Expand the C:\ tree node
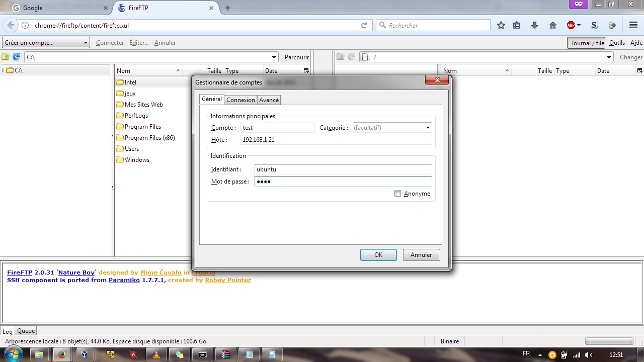 coord(3,70)
